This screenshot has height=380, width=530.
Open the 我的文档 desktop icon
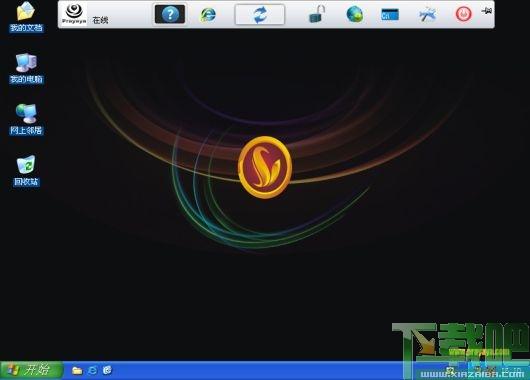pyautogui.click(x=26, y=17)
